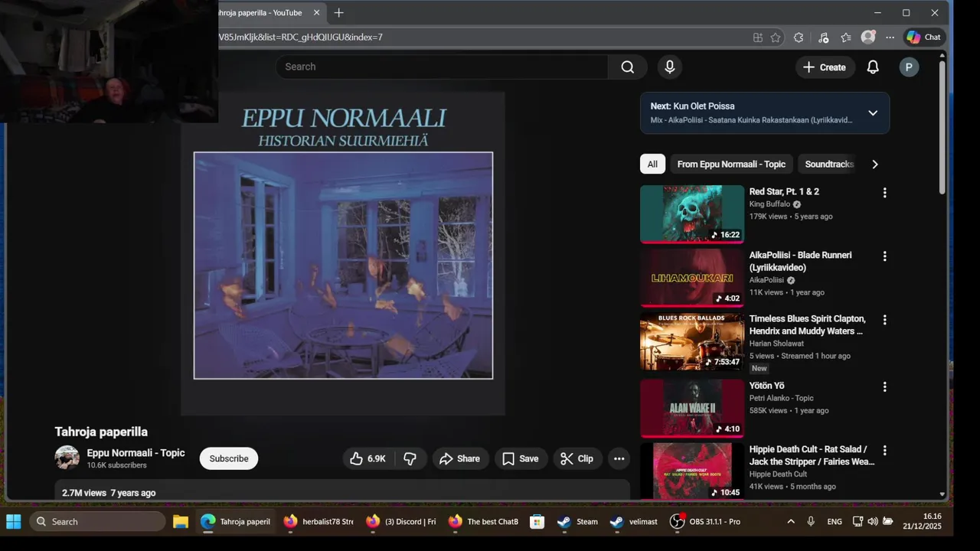Select the Soundtracks filter chip

pyautogui.click(x=828, y=164)
